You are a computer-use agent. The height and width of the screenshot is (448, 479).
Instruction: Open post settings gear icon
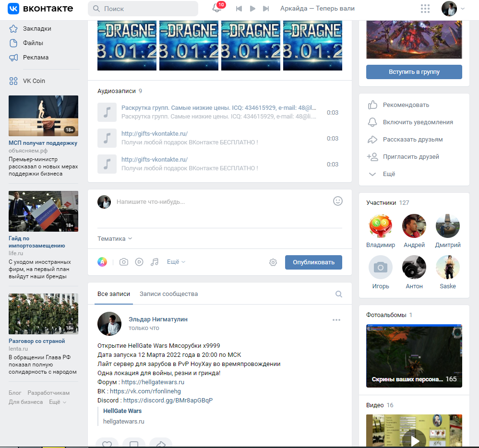[x=273, y=262]
